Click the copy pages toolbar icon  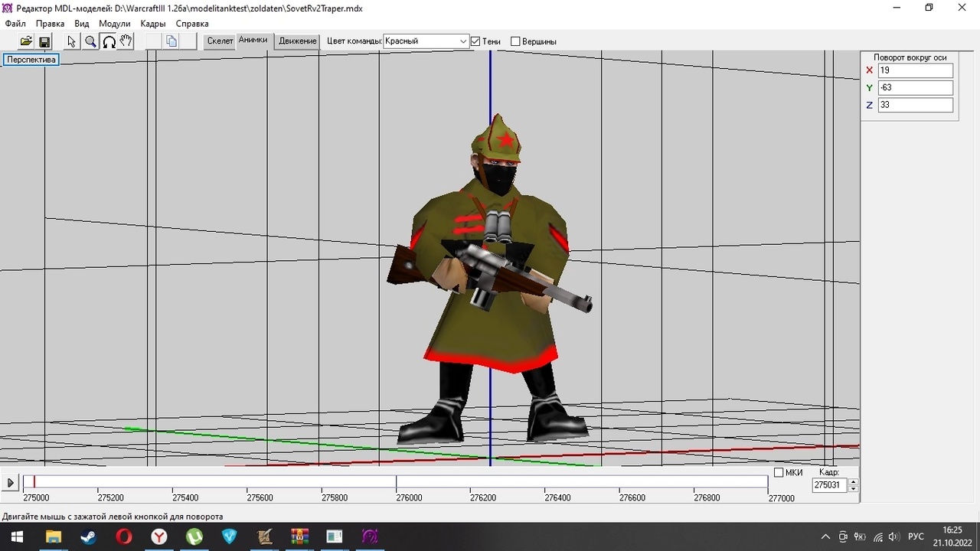171,41
